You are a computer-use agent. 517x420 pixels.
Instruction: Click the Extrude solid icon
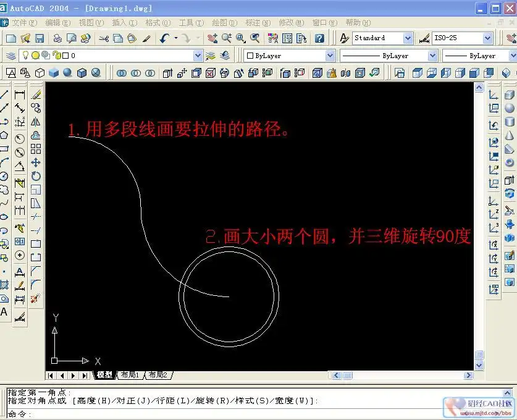click(510, 180)
